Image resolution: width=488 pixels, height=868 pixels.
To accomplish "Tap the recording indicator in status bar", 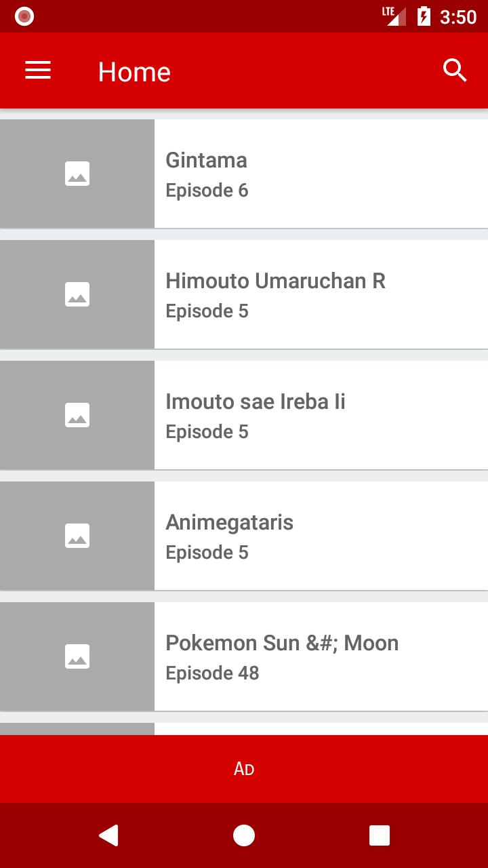I will pyautogui.click(x=24, y=16).
